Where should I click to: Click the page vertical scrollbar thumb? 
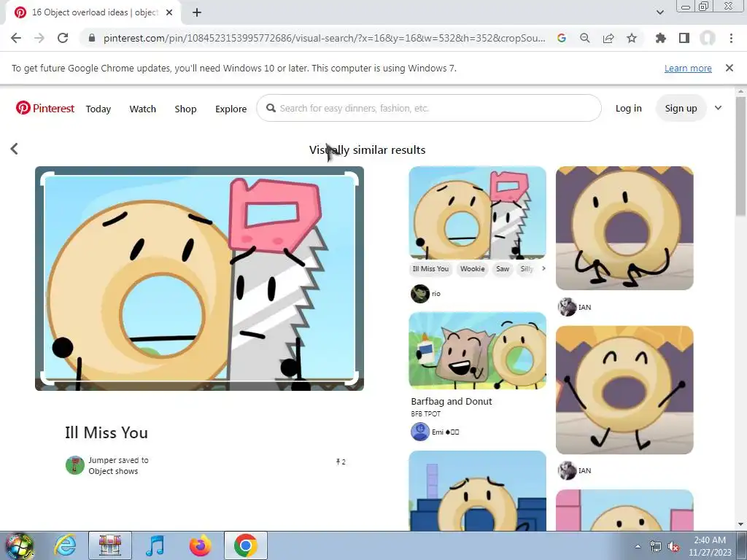pos(741,155)
